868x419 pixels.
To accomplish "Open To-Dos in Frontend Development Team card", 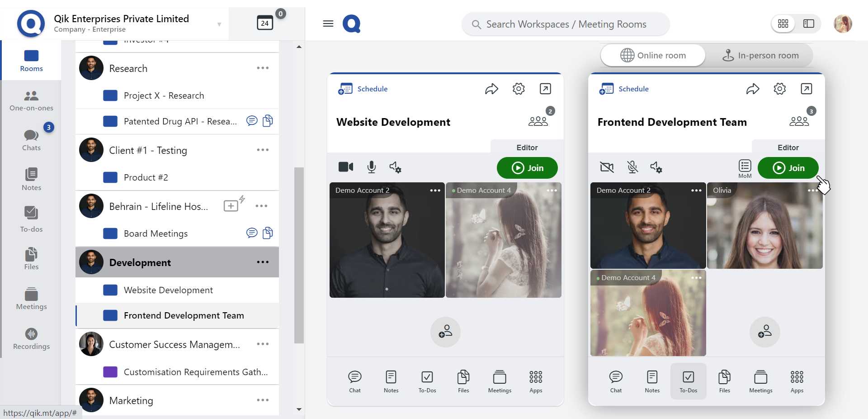I will click(688, 381).
